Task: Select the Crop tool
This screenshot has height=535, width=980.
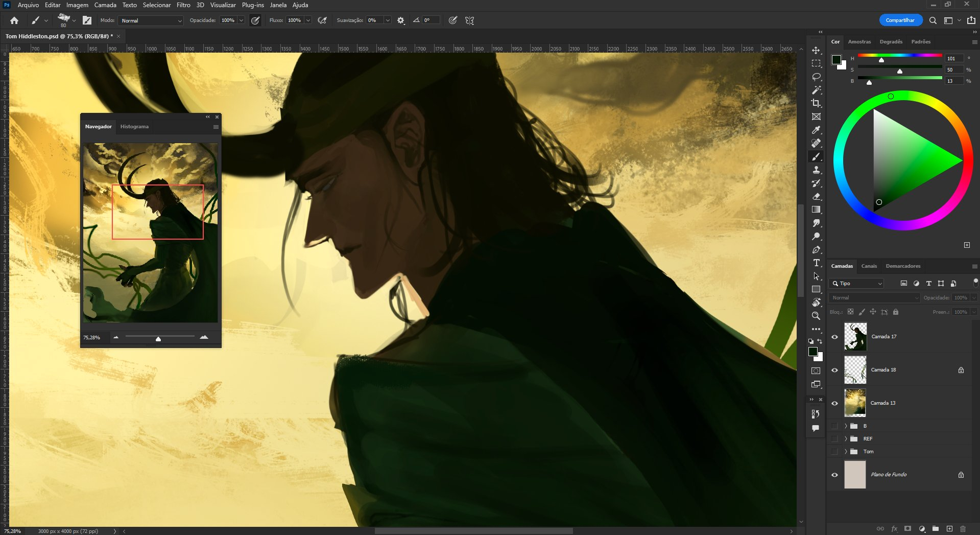Action: 816,103
